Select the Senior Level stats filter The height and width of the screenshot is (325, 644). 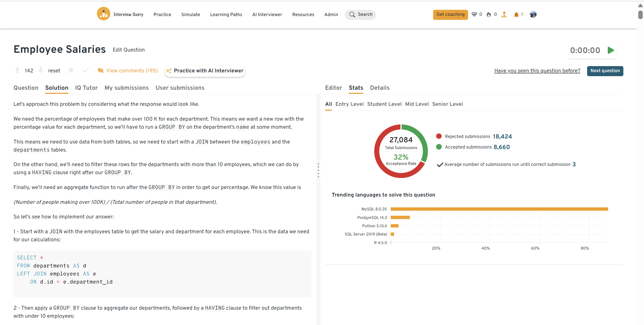point(447,104)
